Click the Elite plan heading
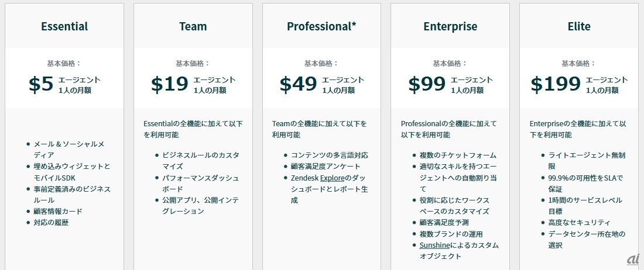The width and height of the screenshot is (644, 270). (579, 26)
